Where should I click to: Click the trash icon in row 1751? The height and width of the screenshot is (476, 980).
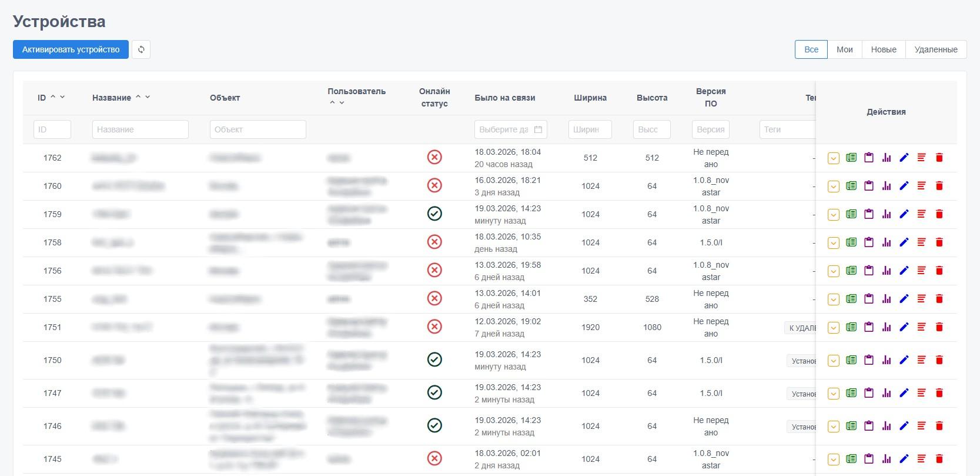[x=939, y=327]
